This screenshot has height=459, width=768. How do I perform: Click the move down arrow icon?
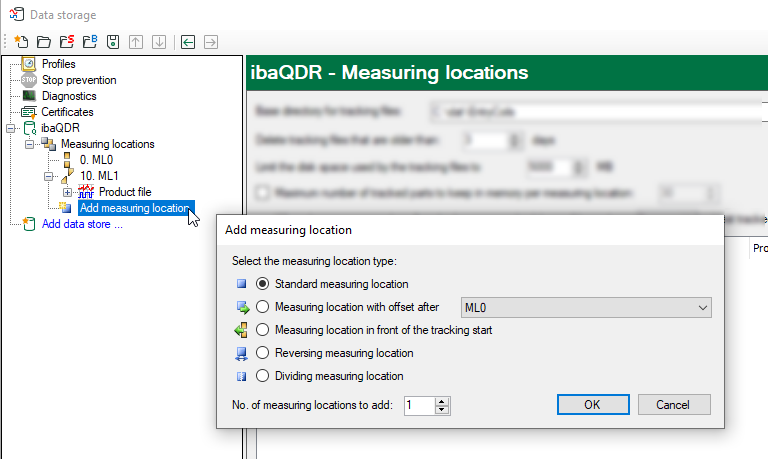point(159,42)
